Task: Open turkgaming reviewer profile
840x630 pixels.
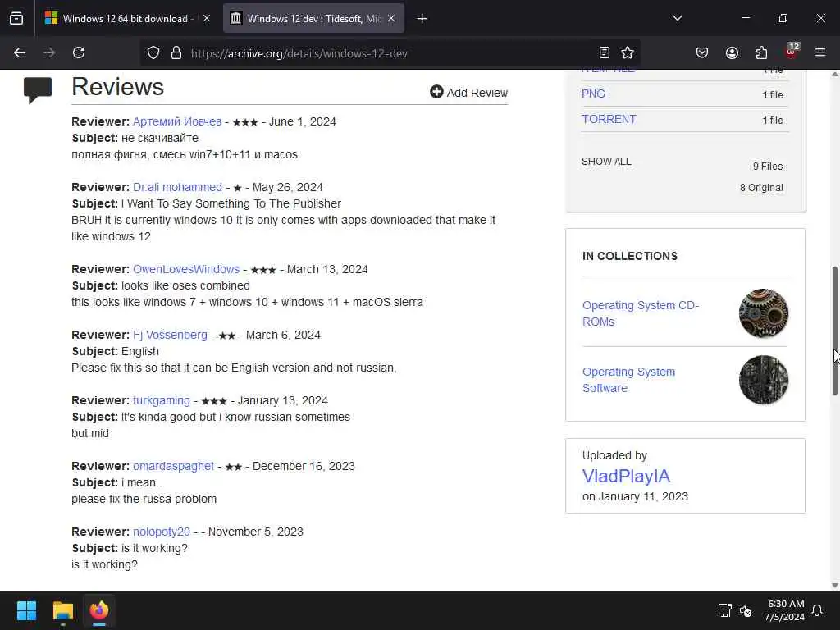Action: click(162, 400)
